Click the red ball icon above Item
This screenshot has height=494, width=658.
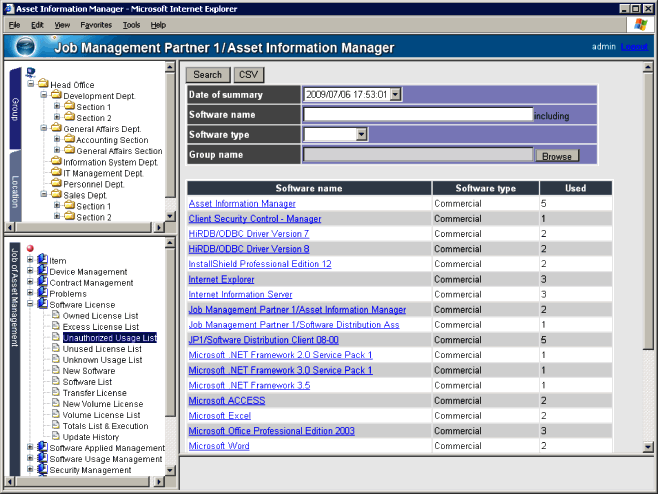[x=30, y=249]
